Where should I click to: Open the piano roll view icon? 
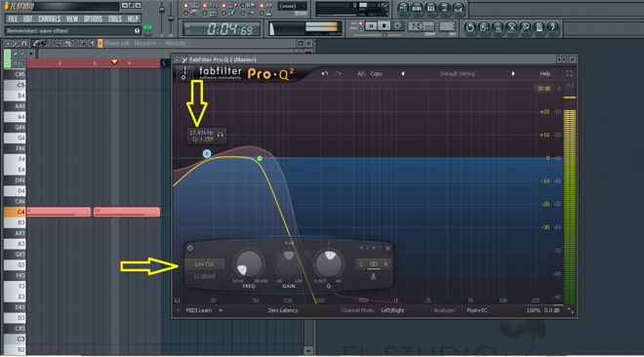pos(431,8)
